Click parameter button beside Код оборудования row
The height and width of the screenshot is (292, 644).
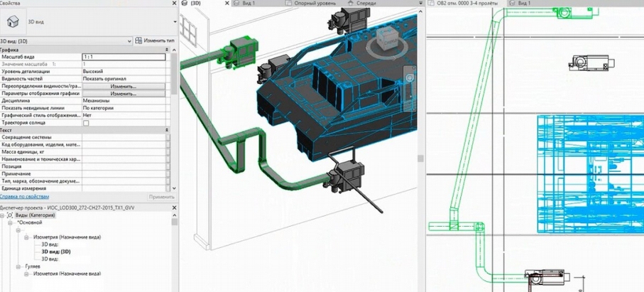168,144
